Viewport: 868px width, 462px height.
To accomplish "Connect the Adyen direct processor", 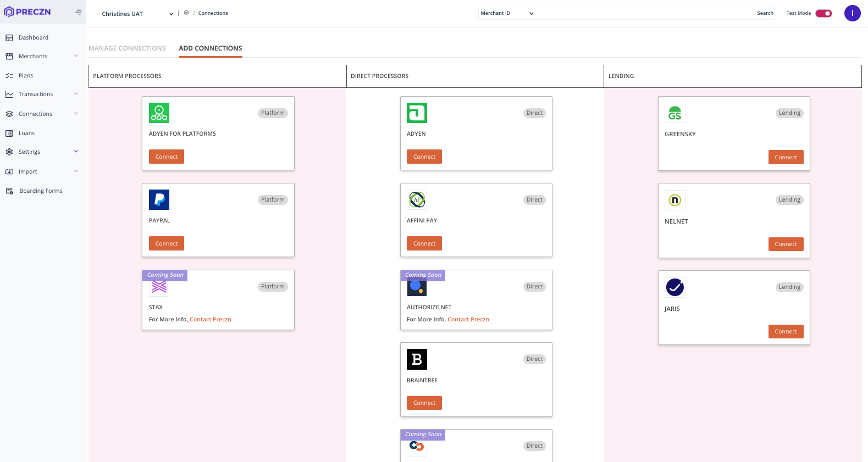I will click(x=424, y=157).
